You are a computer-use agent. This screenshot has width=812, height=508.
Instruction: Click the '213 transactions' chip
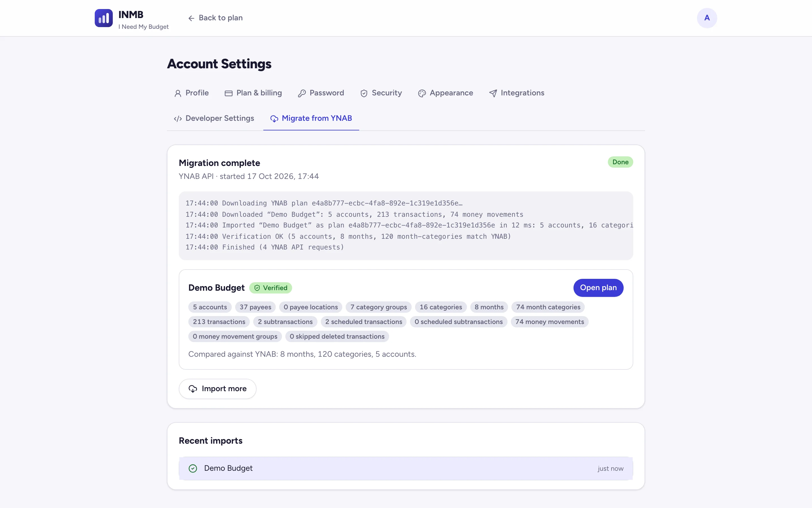219,322
